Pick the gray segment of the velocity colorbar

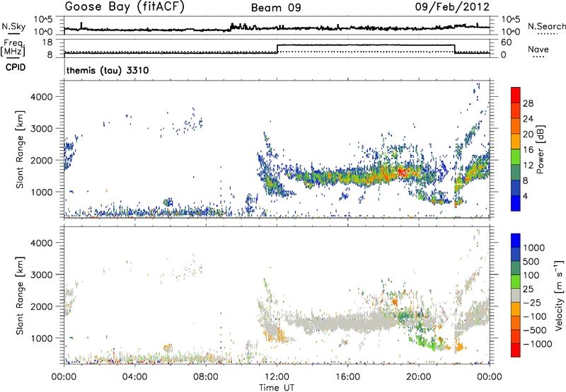click(x=516, y=296)
